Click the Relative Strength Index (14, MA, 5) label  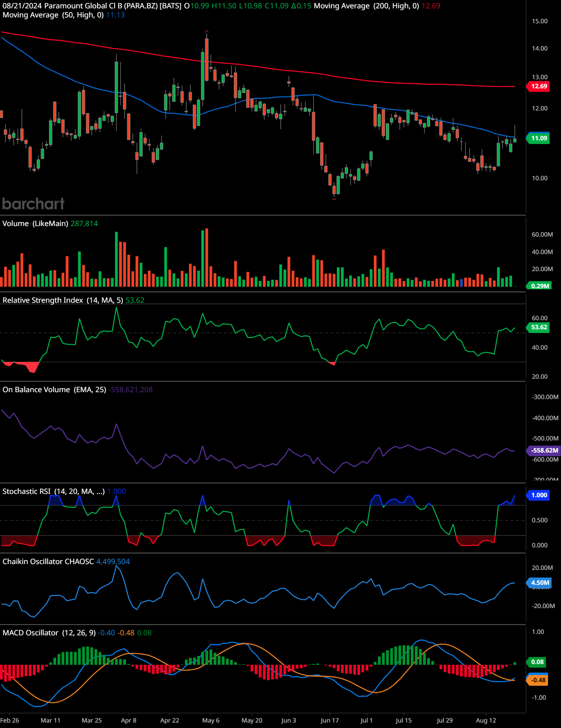click(63, 300)
